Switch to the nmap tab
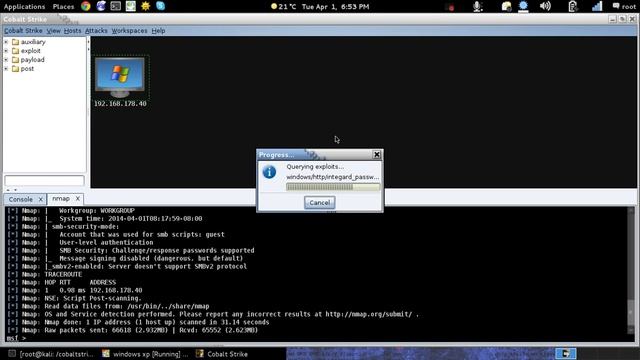This screenshot has width=640, height=360. coord(61,198)
